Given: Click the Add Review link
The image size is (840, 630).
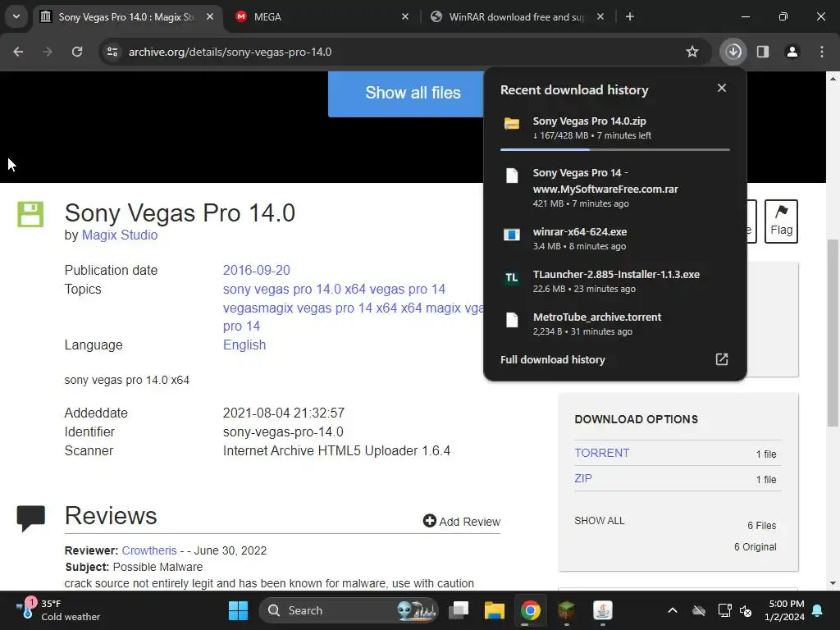Looking at the screenshot, I should click(x=461, y=521).
